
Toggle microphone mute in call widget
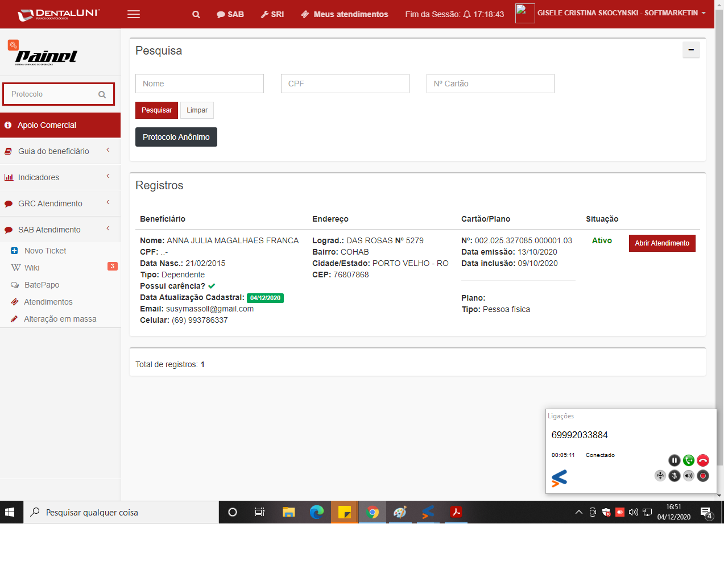pos(675,476)
